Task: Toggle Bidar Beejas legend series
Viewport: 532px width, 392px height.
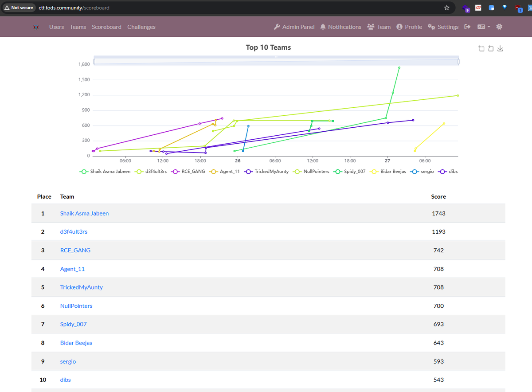Action: click(388, 171)
